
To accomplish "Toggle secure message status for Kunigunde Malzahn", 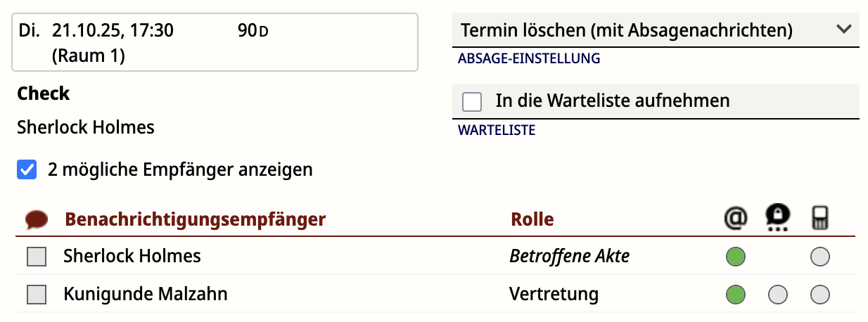I will point(777,294).
